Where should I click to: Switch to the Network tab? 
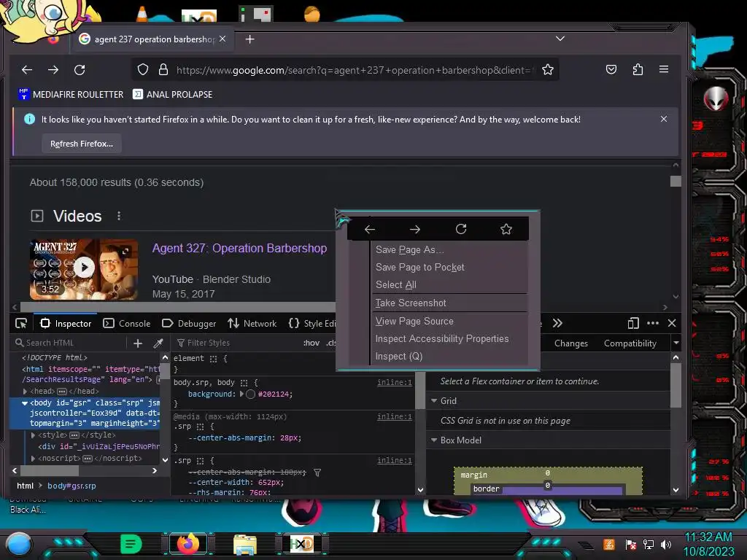(252, 323)
